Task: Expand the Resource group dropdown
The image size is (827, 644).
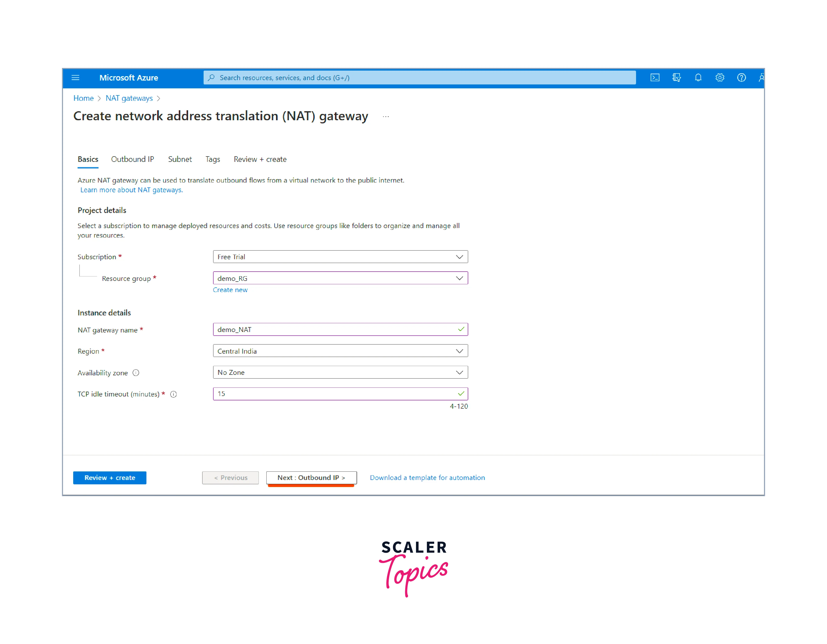Action: pyautogui.click(x=340, y=278)
